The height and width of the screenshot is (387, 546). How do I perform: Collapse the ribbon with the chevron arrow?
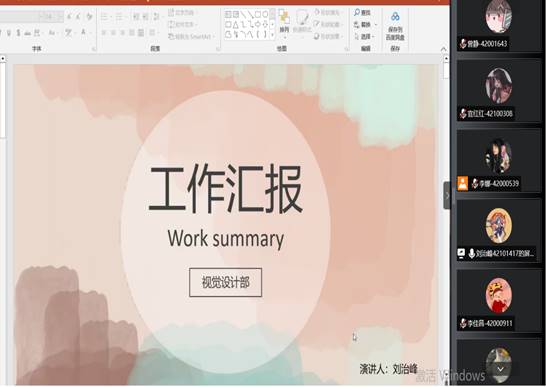[x=444, y=49]
